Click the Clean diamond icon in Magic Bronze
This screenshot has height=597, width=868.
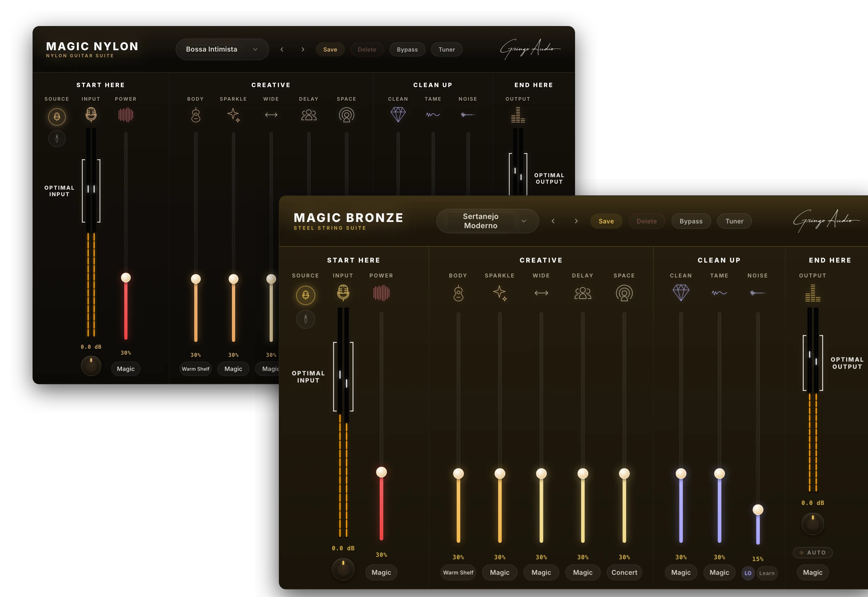point(681,293)
